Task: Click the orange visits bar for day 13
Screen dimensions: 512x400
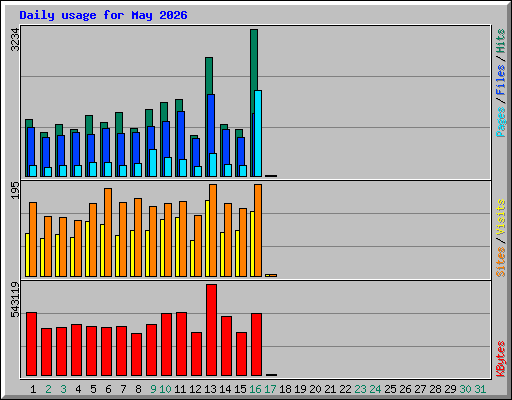Action: pos(213,230)
